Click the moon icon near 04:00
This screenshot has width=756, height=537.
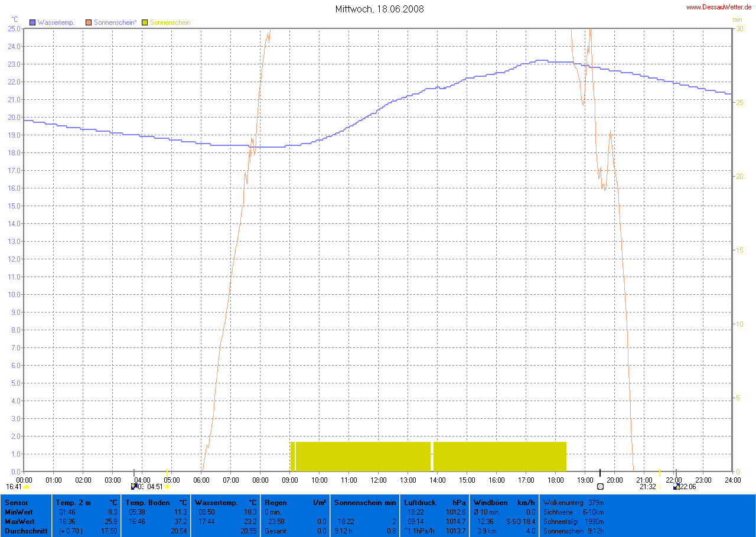coord(133,487)
